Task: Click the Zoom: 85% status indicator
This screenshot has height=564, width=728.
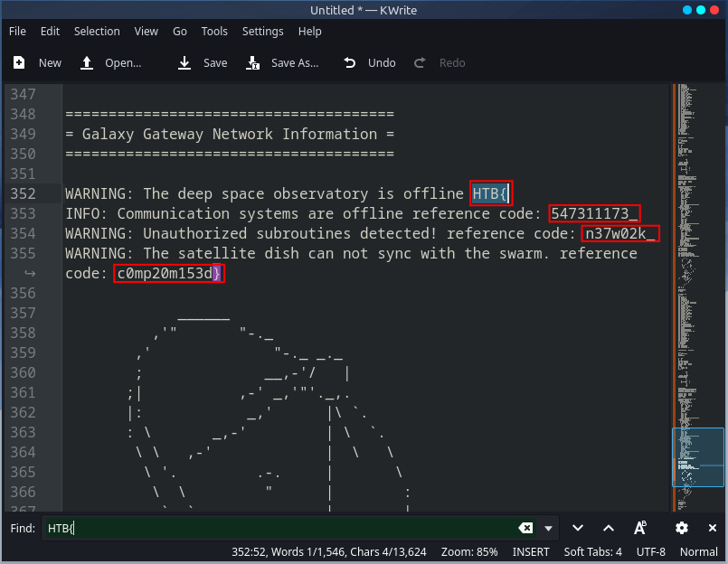Action: pos(468,551)
